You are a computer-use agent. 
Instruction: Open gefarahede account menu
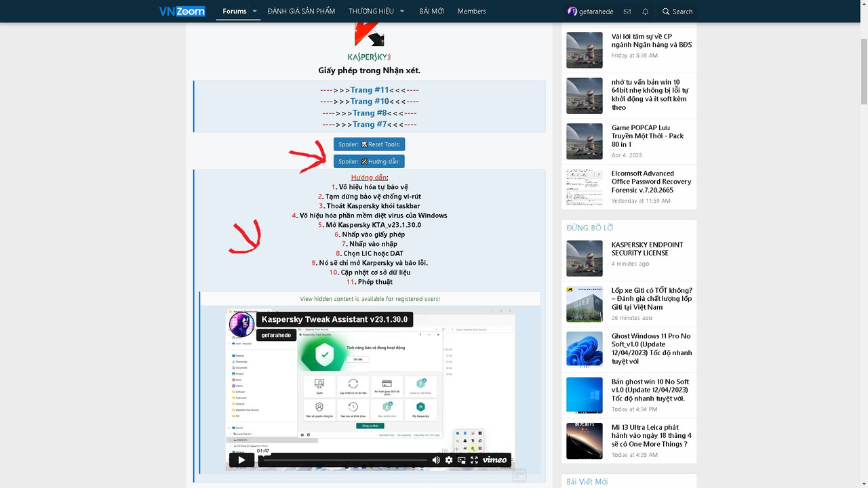pos(590,12)
